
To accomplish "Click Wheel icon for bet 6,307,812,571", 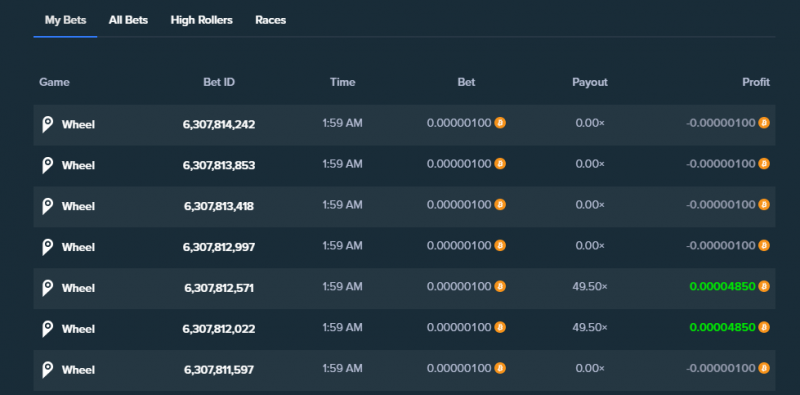I will coord(47,288).
